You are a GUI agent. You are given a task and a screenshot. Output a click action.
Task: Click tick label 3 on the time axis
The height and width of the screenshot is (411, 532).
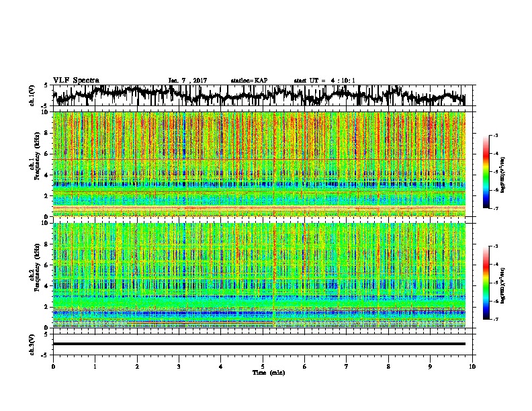point(179,367)
